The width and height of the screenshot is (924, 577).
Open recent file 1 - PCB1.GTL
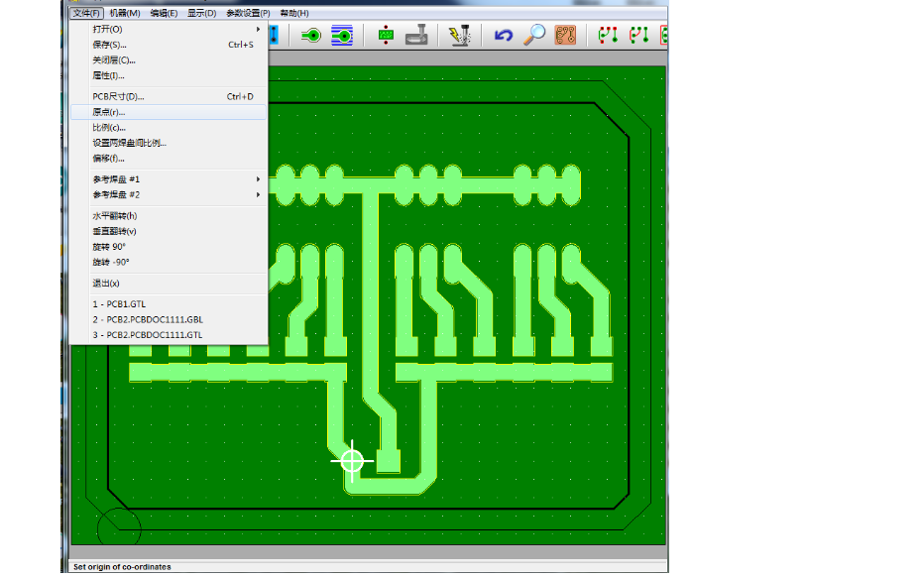pos(169,304)
